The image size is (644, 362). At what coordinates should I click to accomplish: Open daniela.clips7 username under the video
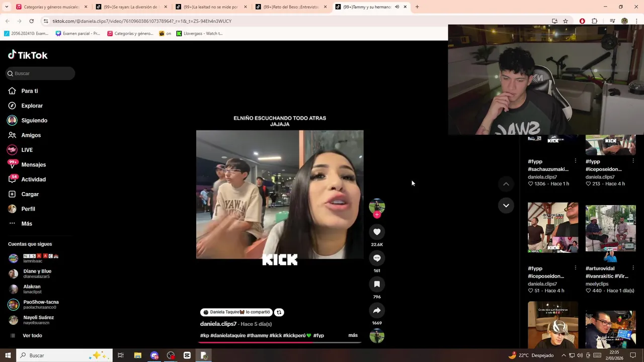[x=218, y=324]
